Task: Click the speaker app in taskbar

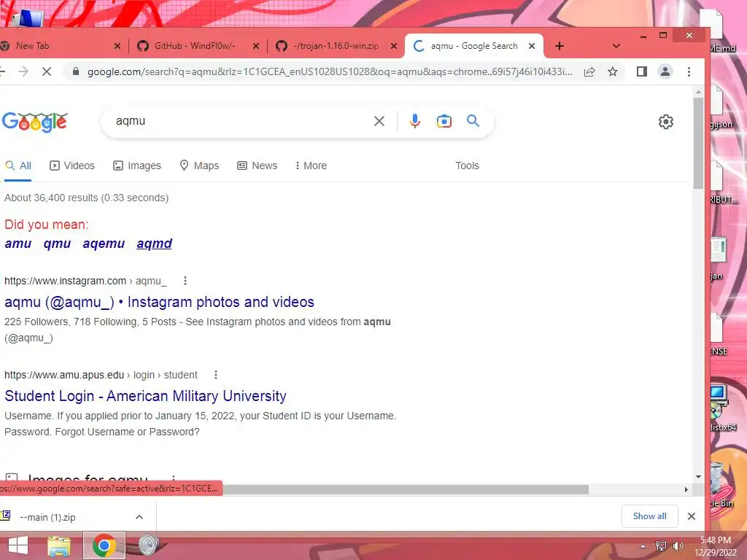Action: click(x=149, y=545)
